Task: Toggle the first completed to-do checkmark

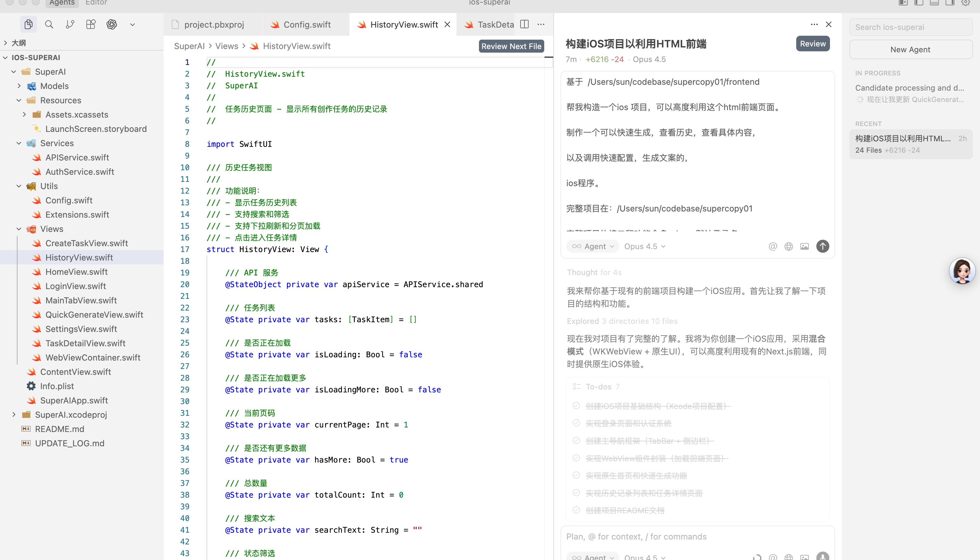Action: click(x=576, y=405)
